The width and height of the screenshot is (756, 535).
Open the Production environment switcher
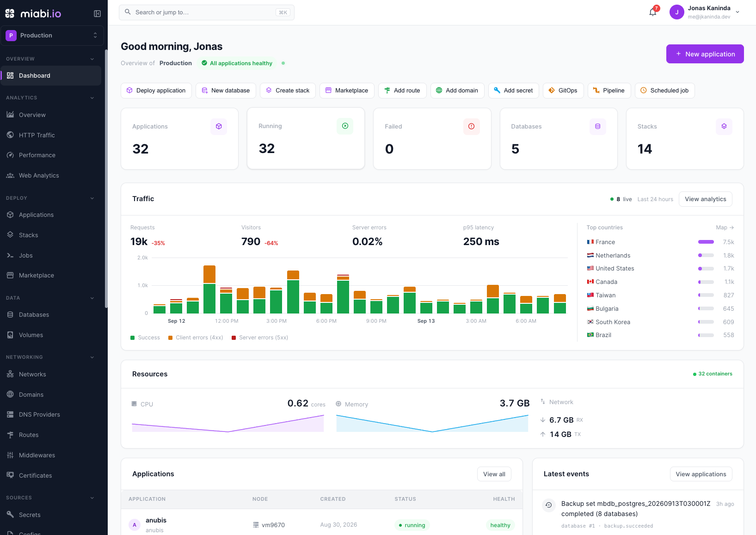click(52, 35)
